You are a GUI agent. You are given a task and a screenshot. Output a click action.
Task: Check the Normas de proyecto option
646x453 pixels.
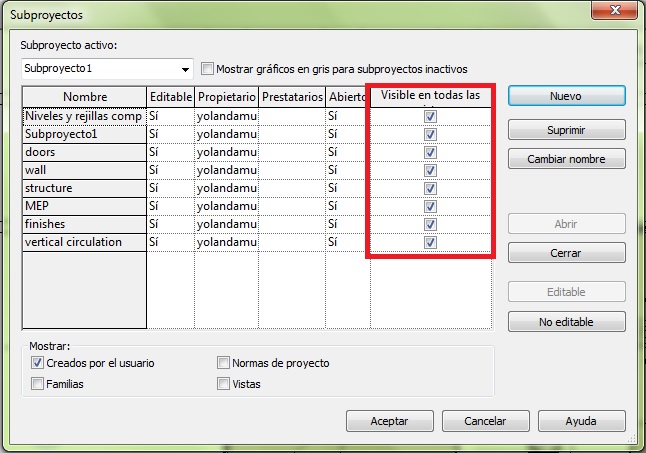tap(224, 363)
